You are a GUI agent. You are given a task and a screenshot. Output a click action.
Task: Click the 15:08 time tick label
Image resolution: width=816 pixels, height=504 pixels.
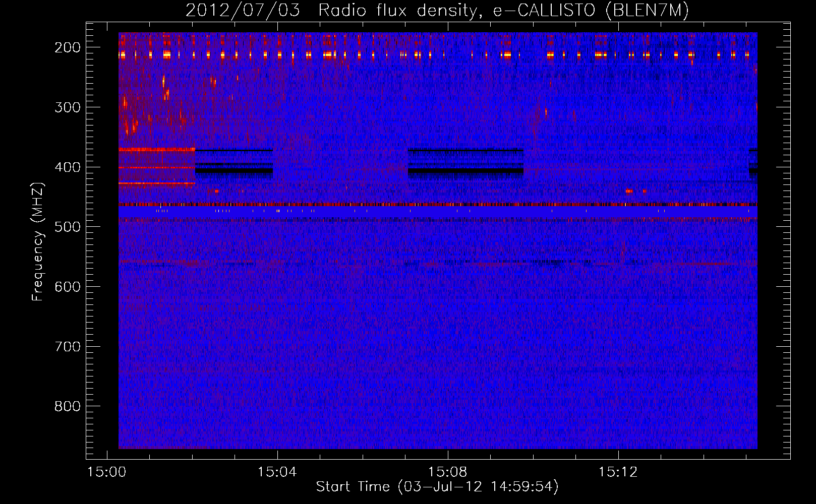pyautogui.click(x=447, y=472)
